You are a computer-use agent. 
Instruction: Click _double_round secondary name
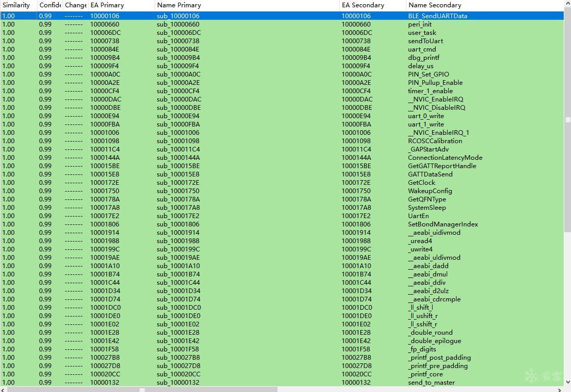coord(430,333)
